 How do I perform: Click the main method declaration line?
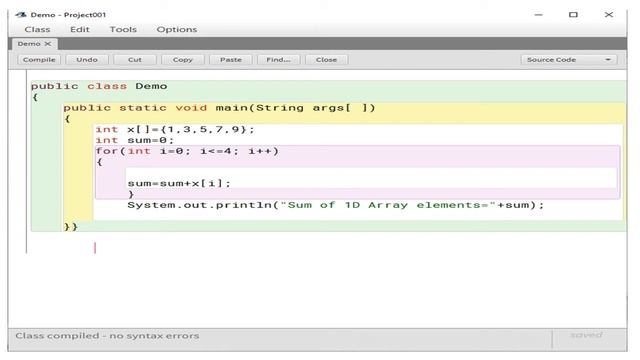click(x=219, y=108)
